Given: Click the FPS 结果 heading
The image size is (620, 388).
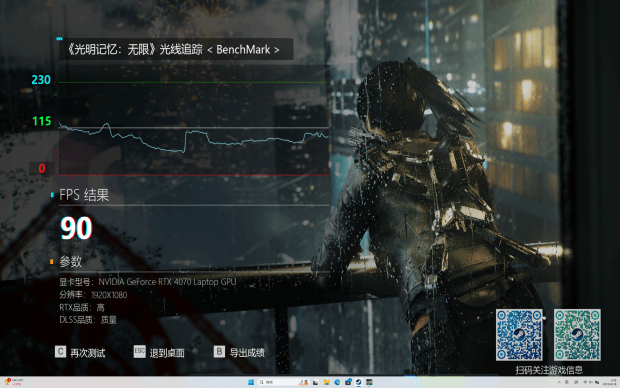Looking at the screenshot, I should pos(84,195).
